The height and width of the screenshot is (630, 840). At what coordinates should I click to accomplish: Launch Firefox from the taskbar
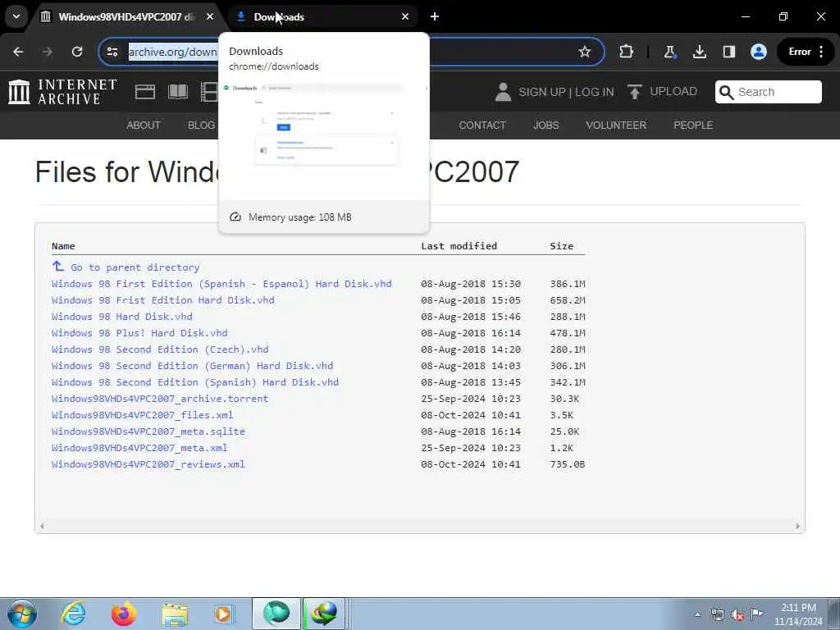[124, 614]
